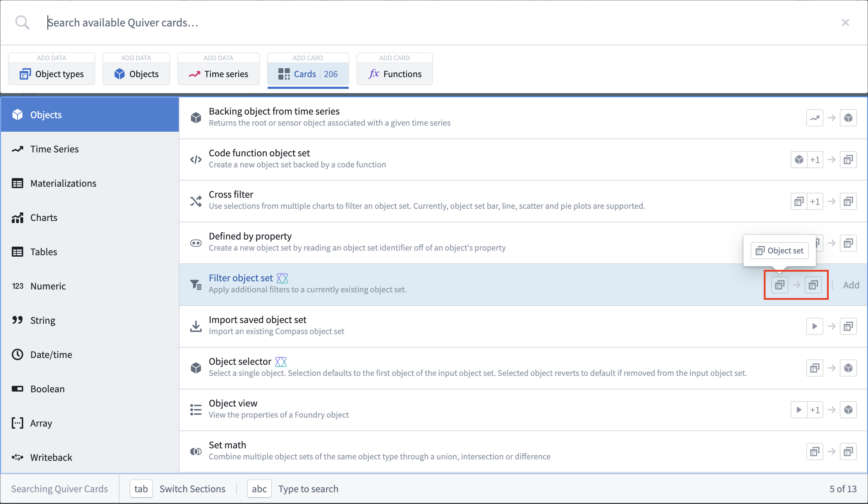
Task: Click the +1 input badge on Object view row
Action: click(x=815, y=410)
